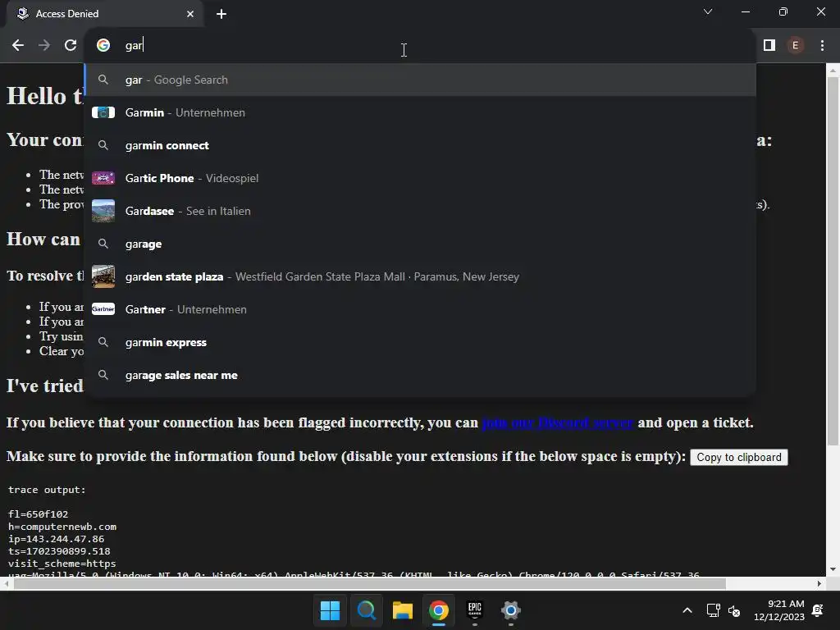Screen dimensions: 840x630
Task: Click the 'visit_scheme=https' trace line
Action: point(62,564)
